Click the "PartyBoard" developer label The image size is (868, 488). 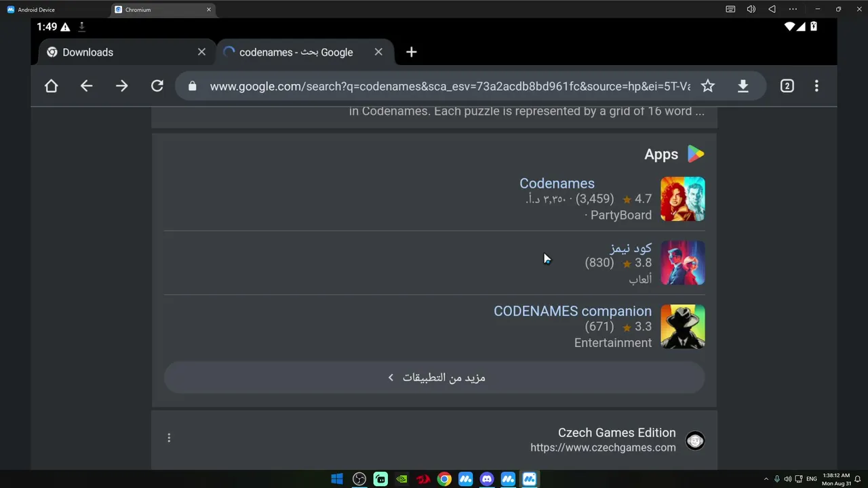click(621, 215)
